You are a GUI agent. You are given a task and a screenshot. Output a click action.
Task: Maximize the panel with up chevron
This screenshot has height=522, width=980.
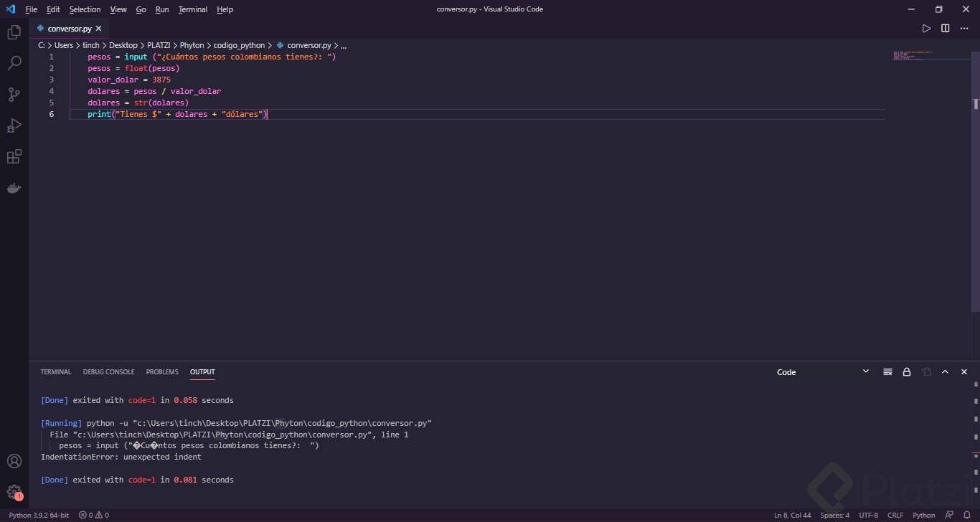coord(945,372)
